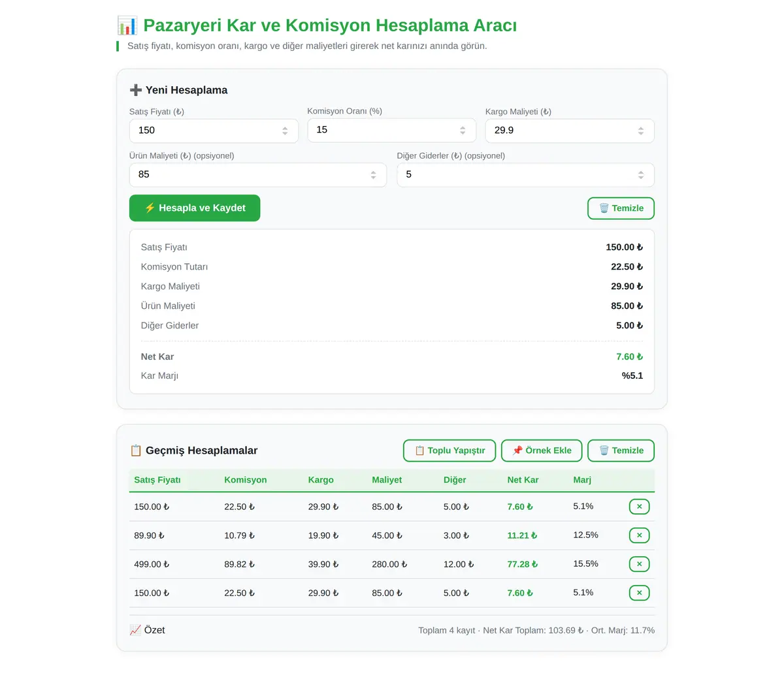Select the 12.5% margin cell

tap(586, 535)
